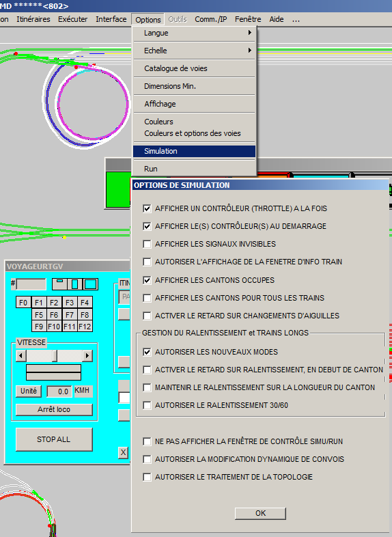This screenshot has height=537, width=392.
Task: Click the STOP ALL button
Action: tap(54, 439)
